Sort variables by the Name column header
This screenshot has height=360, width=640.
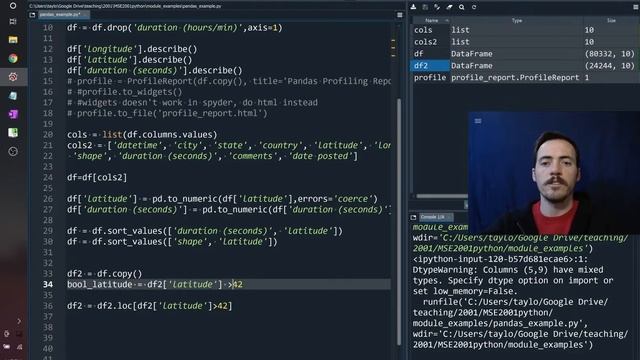click(x=431, y=20)
